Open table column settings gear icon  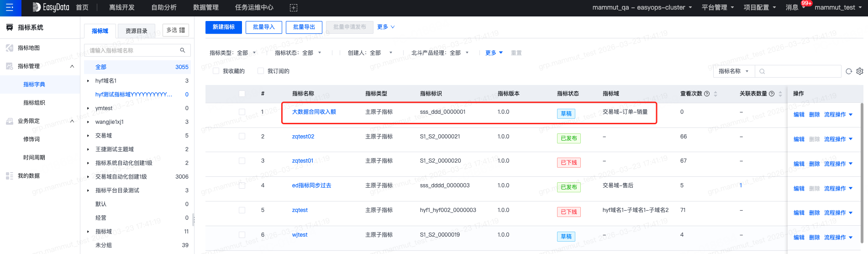pos(860,71)
